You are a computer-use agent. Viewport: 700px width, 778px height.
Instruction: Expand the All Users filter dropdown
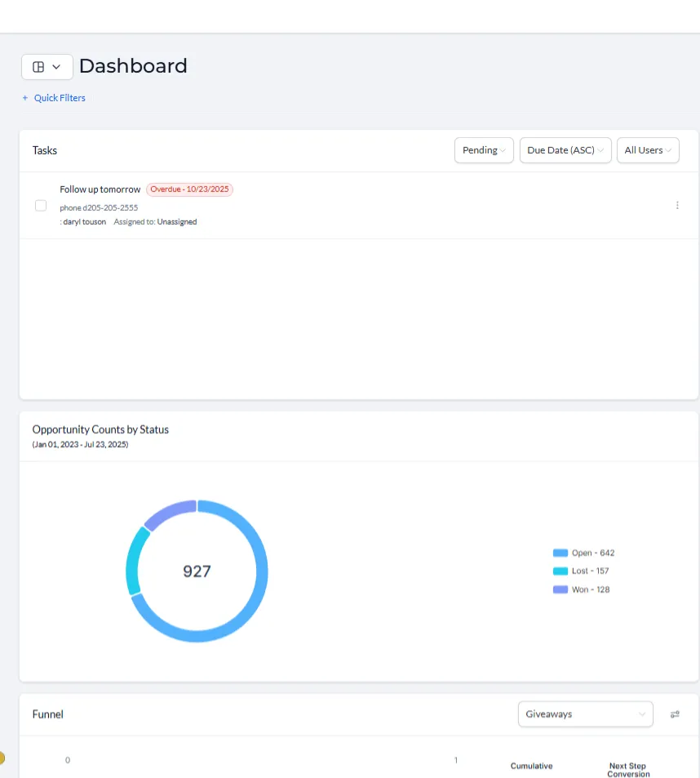pyautogui.click(x=648, y=150)
